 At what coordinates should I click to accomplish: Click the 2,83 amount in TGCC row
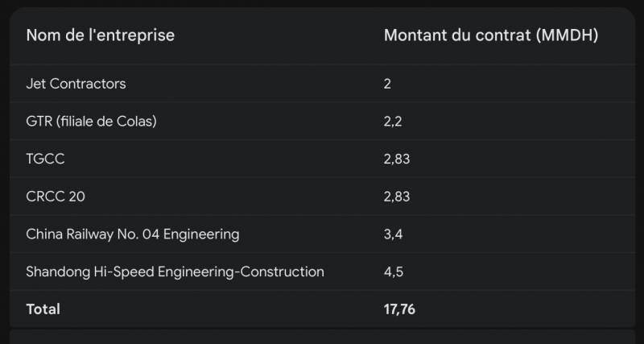[x=397, y=160]
